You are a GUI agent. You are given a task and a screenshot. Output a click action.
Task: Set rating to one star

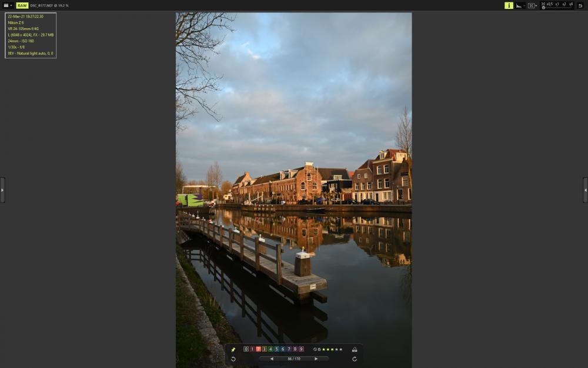coord(323,349)
